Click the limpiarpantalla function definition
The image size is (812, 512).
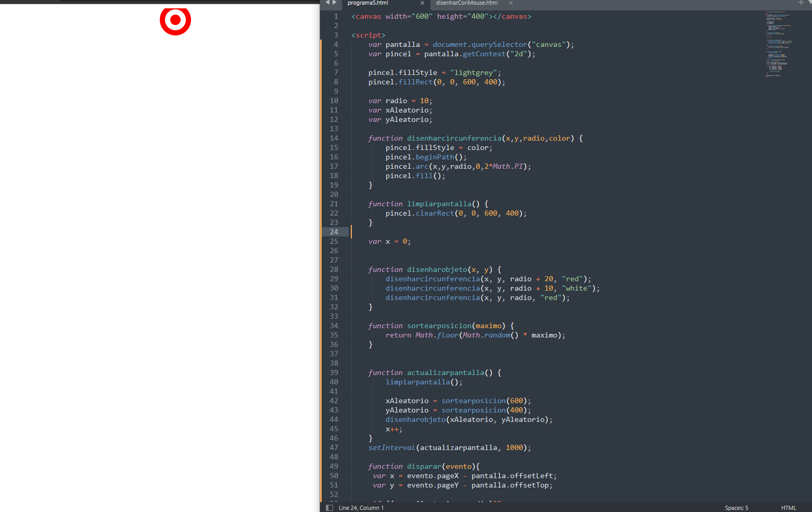click(428, 204)
